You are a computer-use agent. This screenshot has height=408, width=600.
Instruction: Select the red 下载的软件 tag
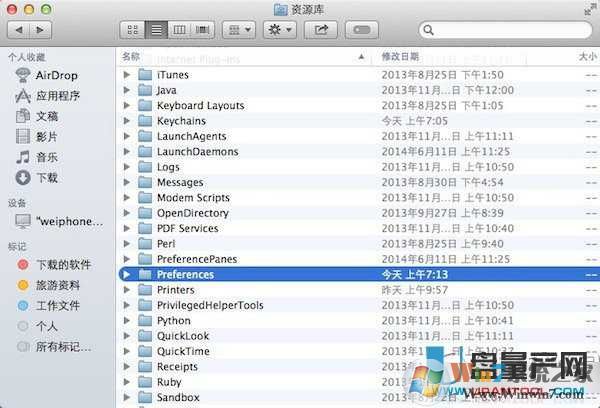pos(54,264)
